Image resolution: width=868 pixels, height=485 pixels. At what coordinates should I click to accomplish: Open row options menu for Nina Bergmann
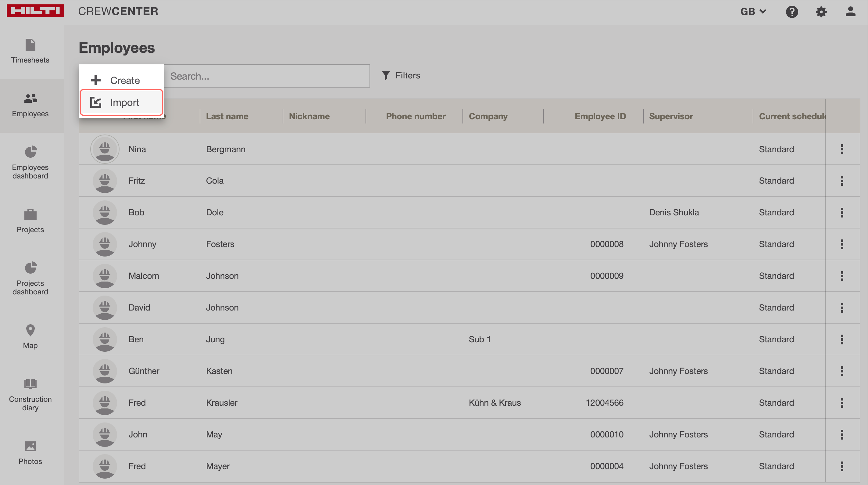[x=842, y=149]
